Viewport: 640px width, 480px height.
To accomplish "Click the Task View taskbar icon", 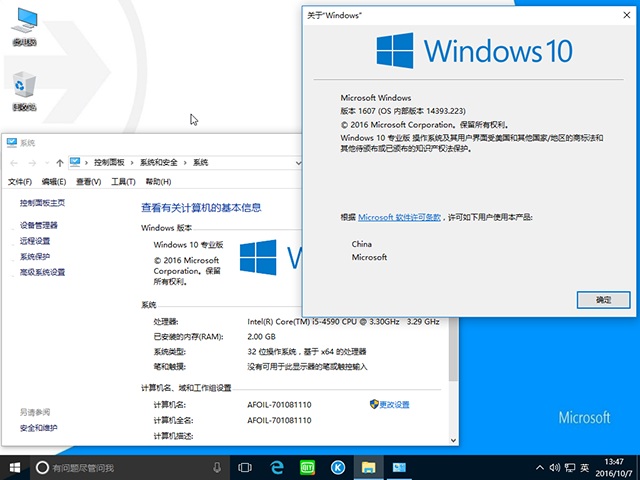I will point(245,467).
